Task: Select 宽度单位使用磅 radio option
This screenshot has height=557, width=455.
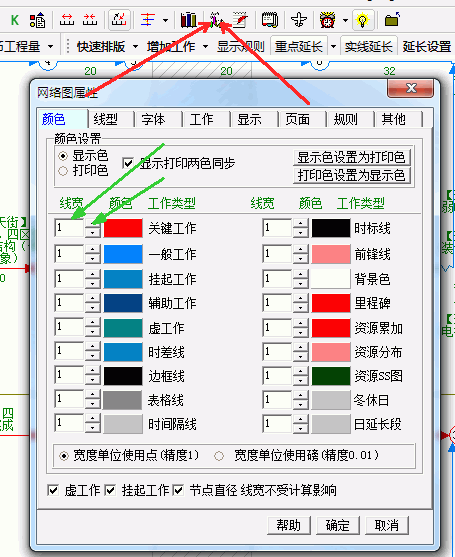Action: pyautogui.click(x=219, y=455)
